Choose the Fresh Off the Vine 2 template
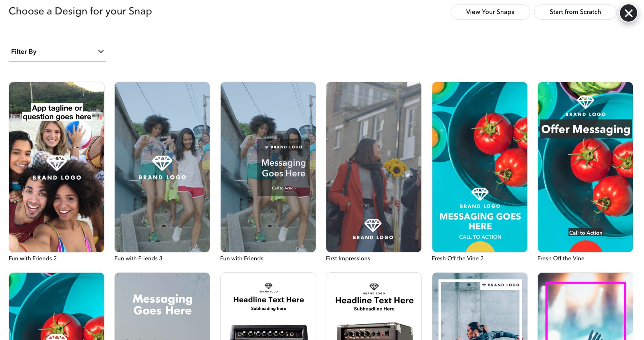Viewport: 644px width, 340px height. click(x=480, y=167)
